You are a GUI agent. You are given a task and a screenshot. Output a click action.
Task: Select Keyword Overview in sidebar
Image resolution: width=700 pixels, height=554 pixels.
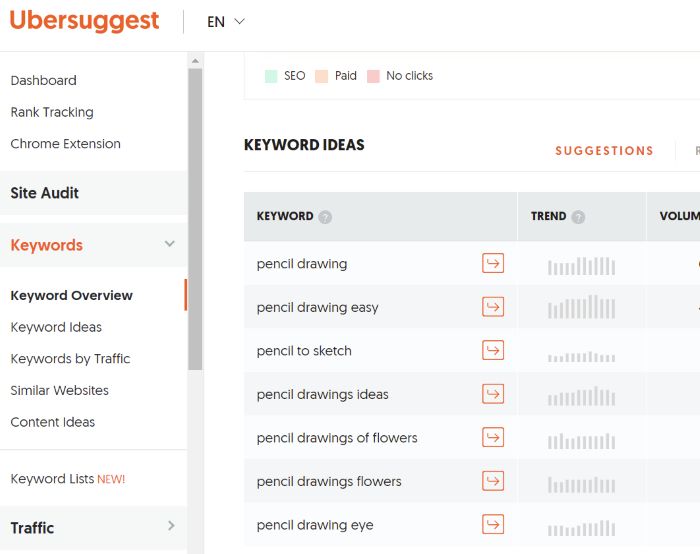click(71, 296)
